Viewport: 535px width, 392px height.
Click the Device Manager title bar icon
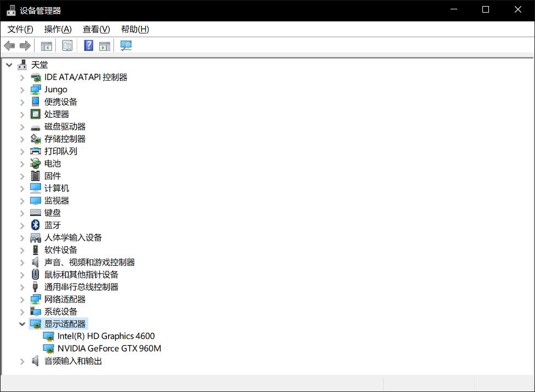tap(11, 10)
